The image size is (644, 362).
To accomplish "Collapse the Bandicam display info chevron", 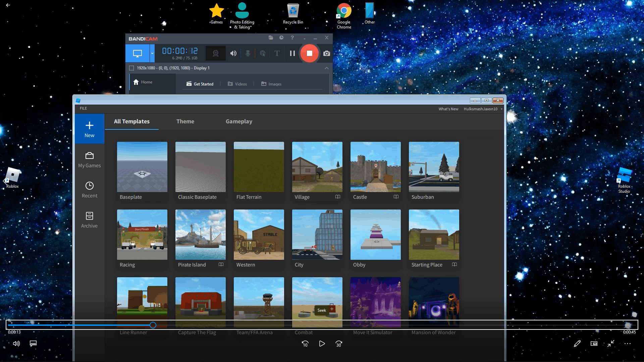I will [x=326, y=68].
